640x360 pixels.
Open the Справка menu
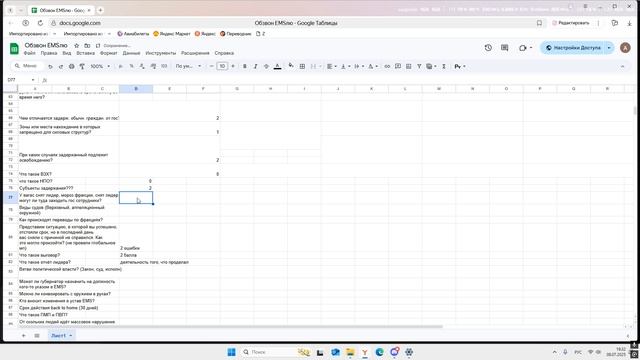(224, 53)
